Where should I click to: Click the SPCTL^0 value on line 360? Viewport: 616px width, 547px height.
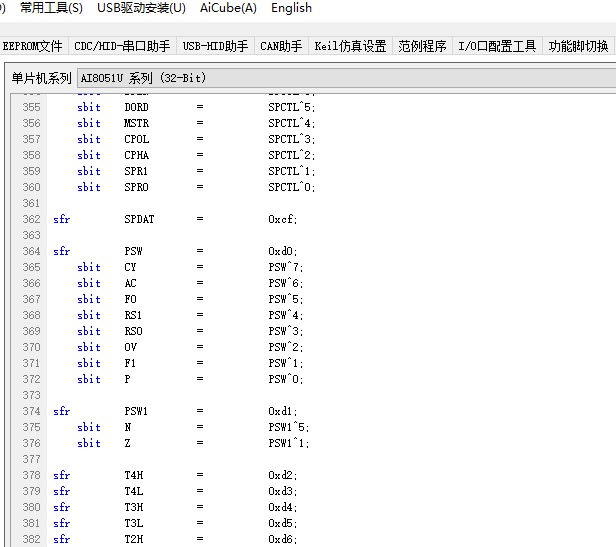click(292, 187)
